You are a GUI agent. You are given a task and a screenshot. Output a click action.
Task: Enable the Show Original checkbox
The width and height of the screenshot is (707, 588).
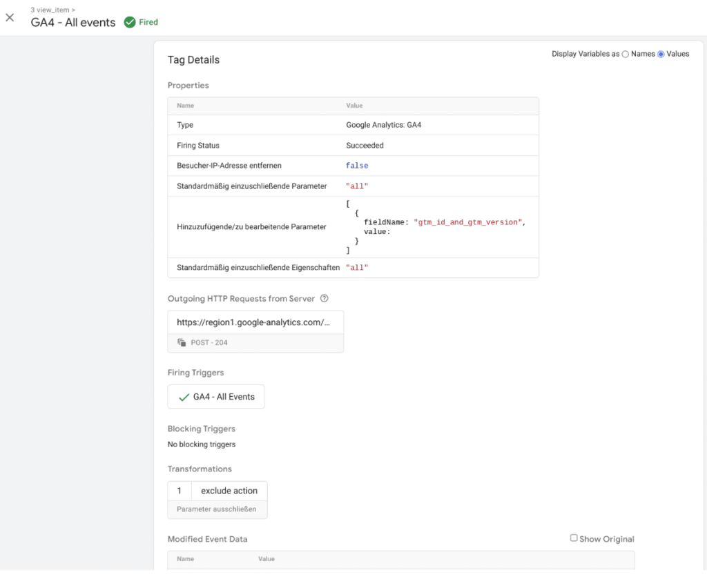[x=574, y=538]
